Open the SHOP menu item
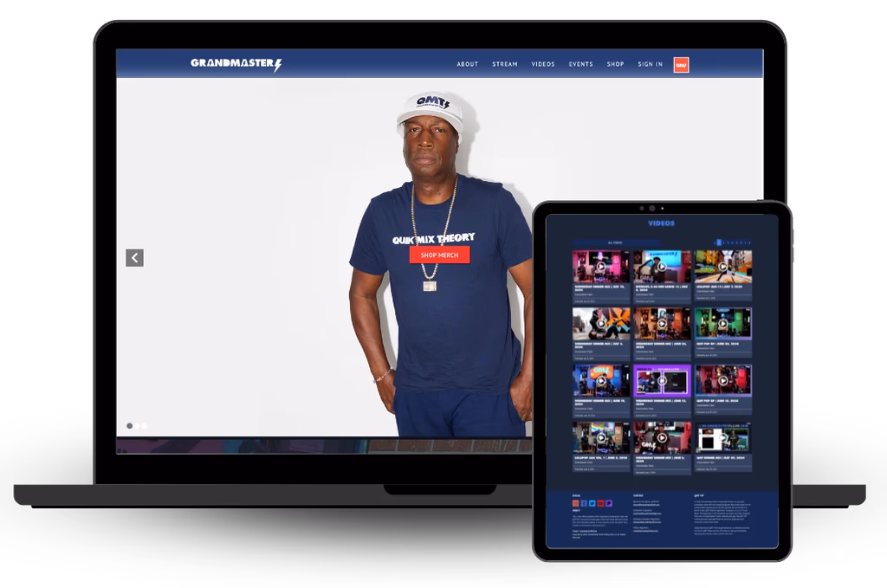 pos(615,64)
